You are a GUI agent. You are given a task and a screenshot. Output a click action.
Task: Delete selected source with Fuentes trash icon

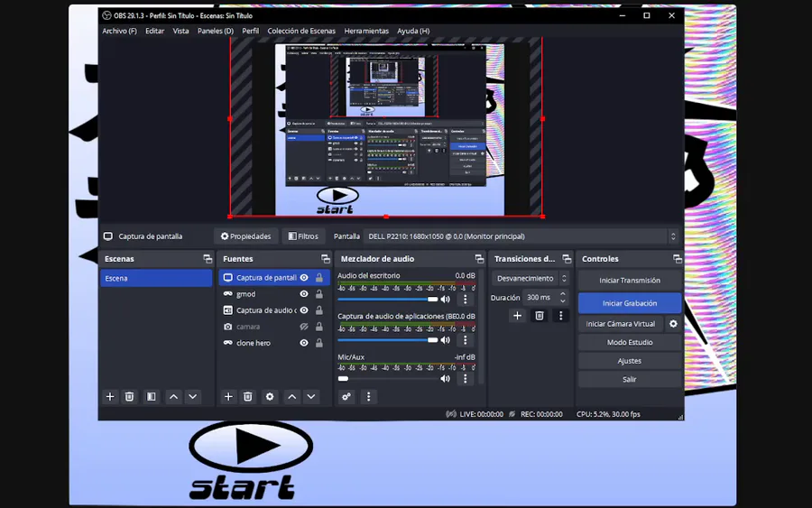[247, 397]
